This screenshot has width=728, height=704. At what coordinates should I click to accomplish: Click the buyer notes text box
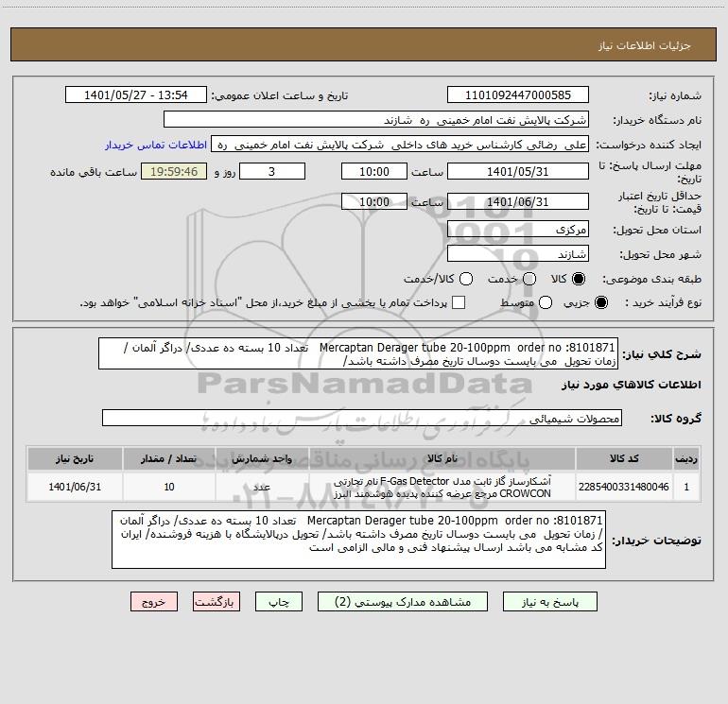tap(358, 540)
